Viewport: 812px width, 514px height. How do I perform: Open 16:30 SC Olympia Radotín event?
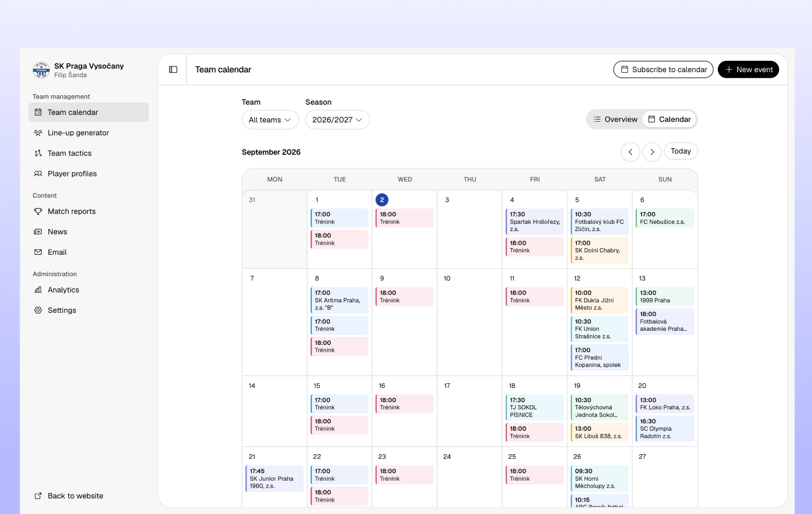click(665, 428)
